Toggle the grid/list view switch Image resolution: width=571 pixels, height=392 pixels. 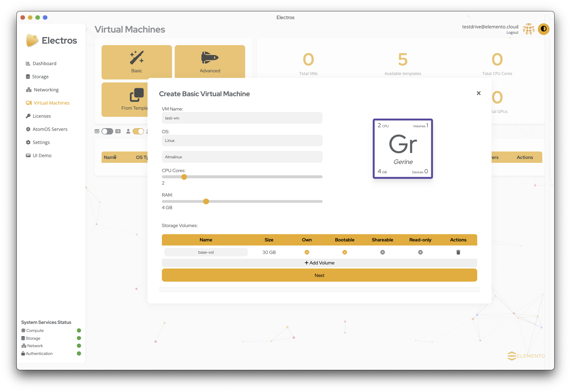coord(107,131)
